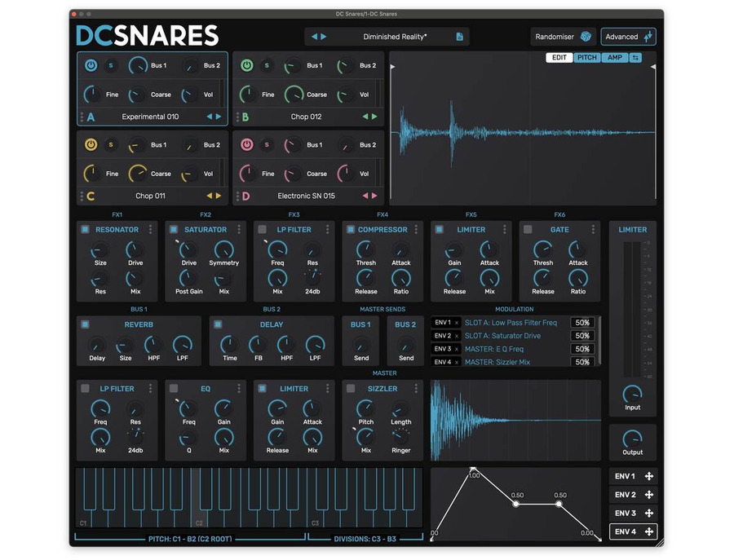The height and width of the screenshot is (560, 734).
Task: Click the ENV 1 drag-assign cross icon
Action: click(x=649, y=476)
